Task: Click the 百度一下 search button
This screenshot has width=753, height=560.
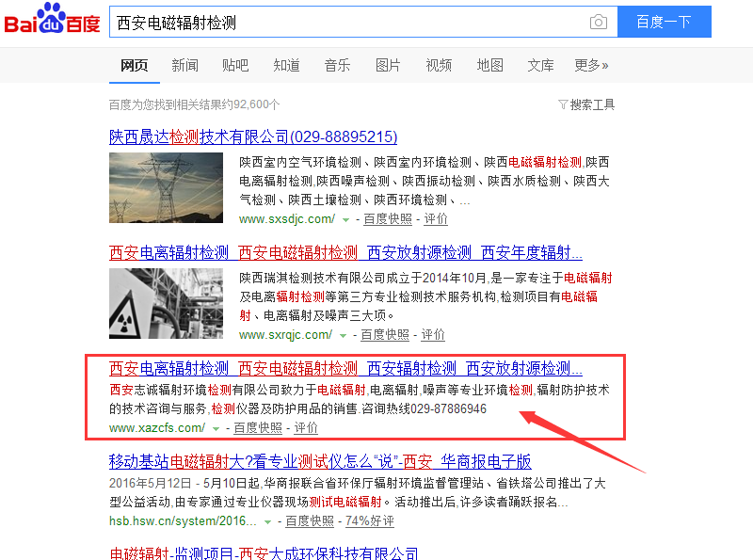Action: 665,22
